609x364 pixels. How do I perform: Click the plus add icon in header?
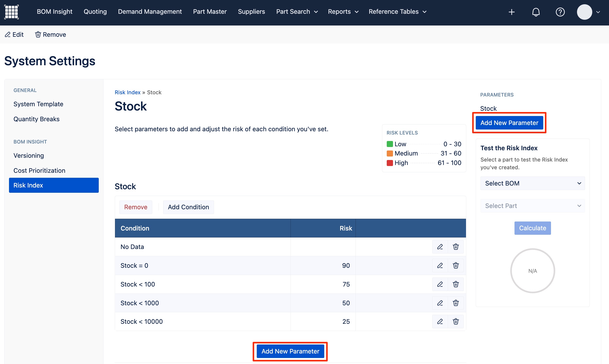511,12
